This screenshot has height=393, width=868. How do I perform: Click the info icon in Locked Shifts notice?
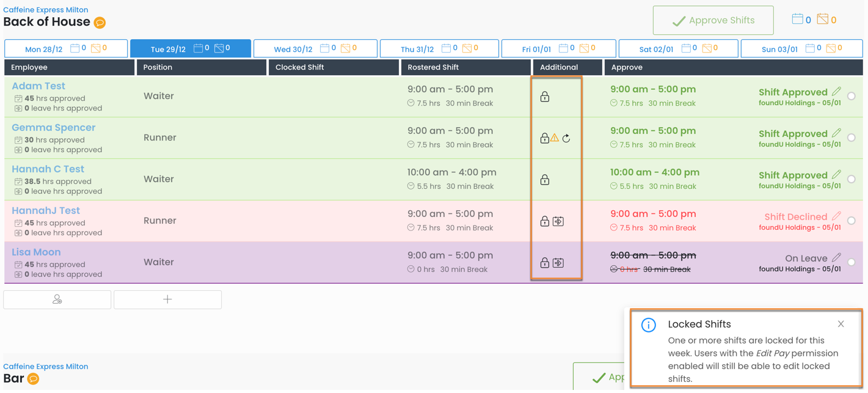648,325
